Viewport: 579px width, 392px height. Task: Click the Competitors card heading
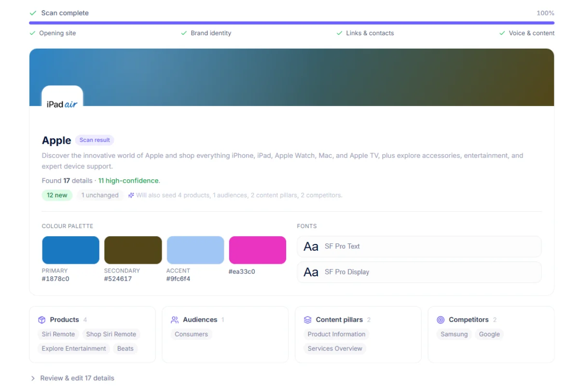[469, 320]
